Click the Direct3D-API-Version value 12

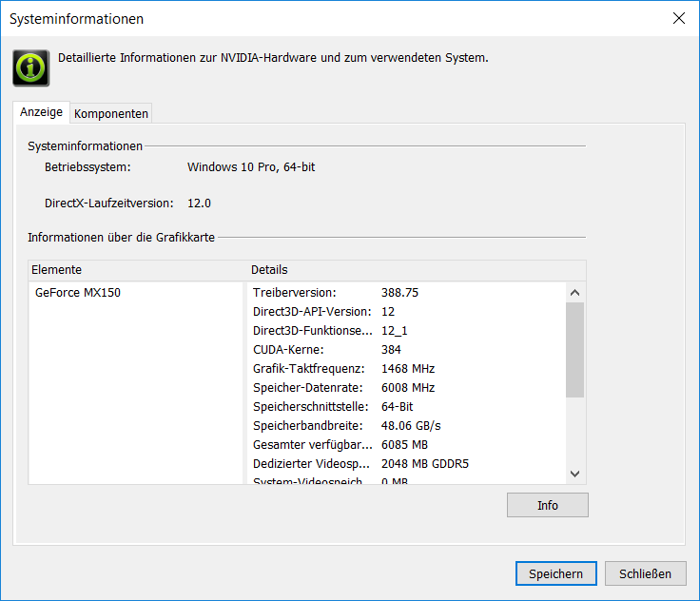(387, 312)
